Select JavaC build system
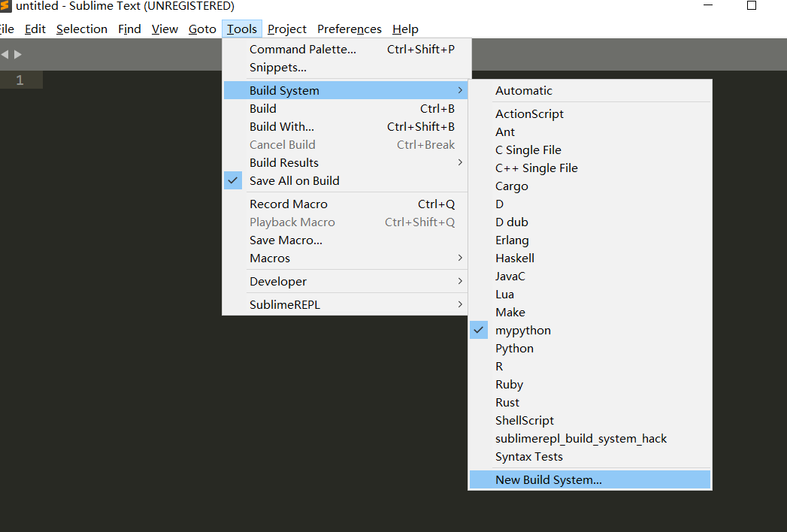 (590, 276)
